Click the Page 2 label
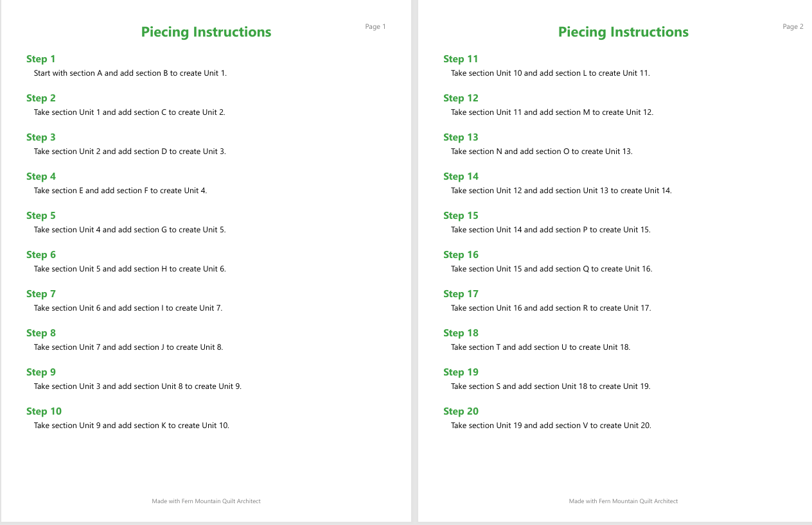812x525 pixels. (x=793, y=27)
